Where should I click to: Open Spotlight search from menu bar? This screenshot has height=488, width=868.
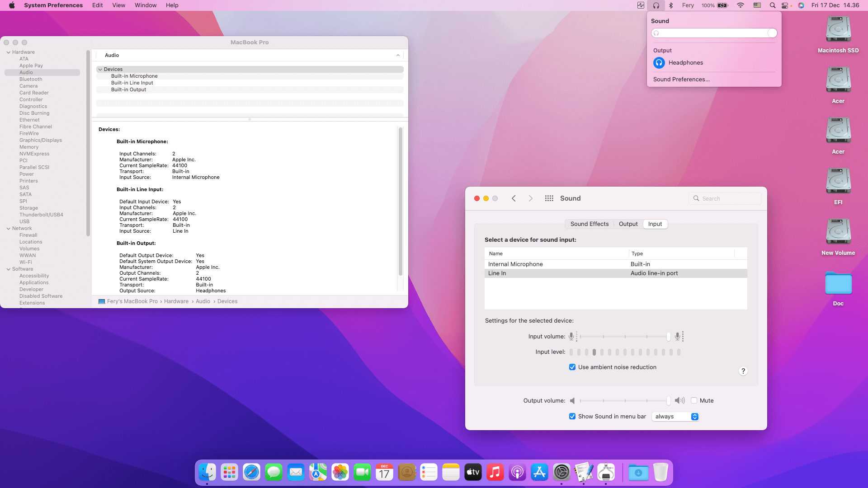pos(772,5)
